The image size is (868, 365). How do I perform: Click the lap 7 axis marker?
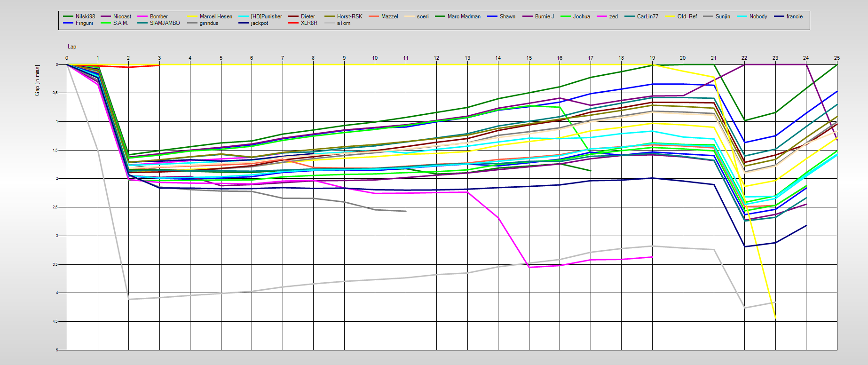pyautogui.click(x=283, y=58)
